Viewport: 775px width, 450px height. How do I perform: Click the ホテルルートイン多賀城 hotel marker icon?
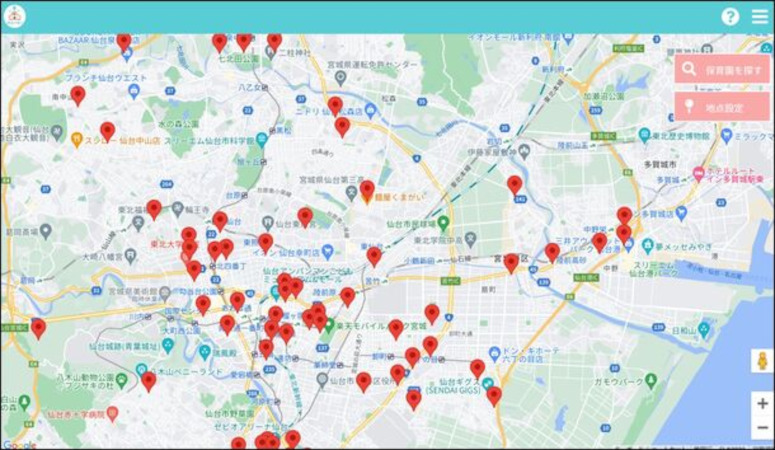click(x=699, y=174)
